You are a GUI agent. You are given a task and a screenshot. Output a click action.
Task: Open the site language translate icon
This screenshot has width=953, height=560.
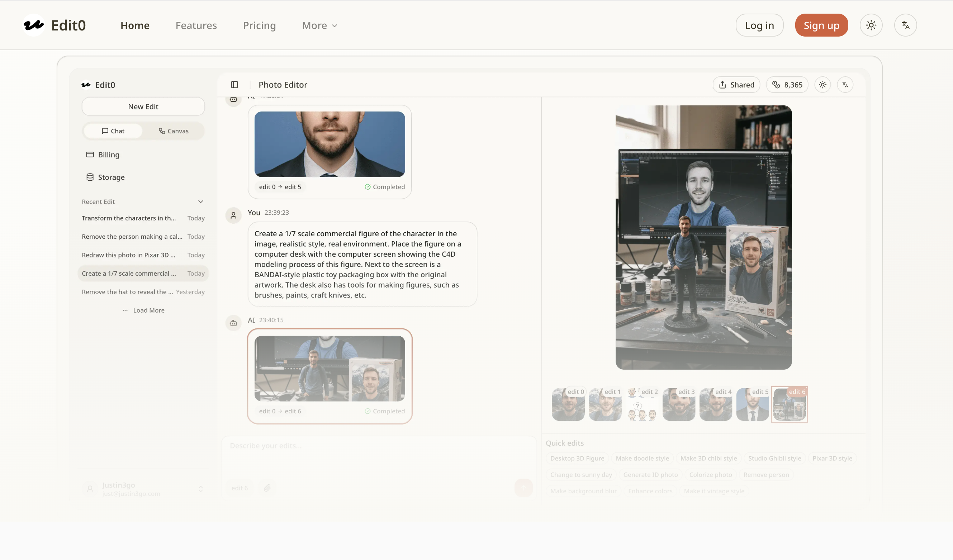[x=905, y=25]
